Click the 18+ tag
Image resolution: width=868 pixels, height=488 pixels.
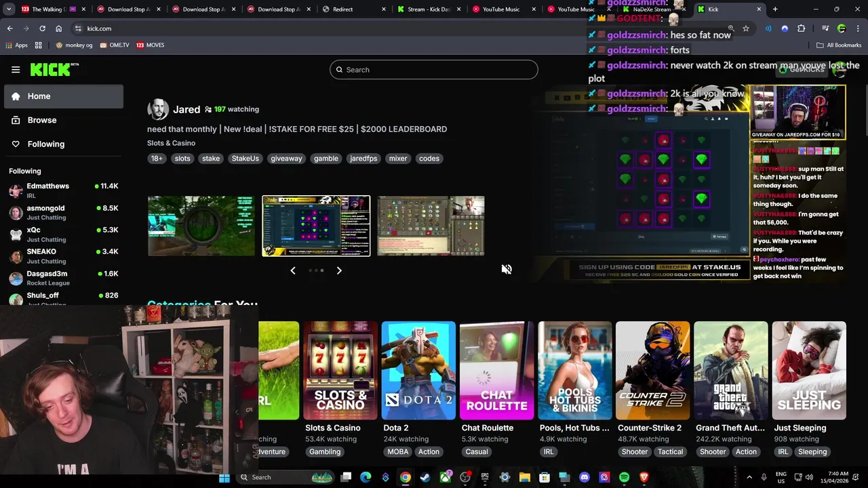157,159
